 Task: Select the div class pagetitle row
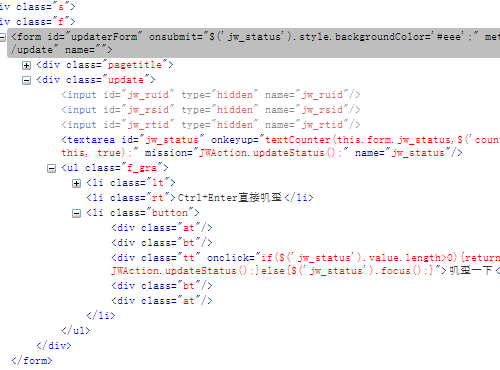[105, 65]
